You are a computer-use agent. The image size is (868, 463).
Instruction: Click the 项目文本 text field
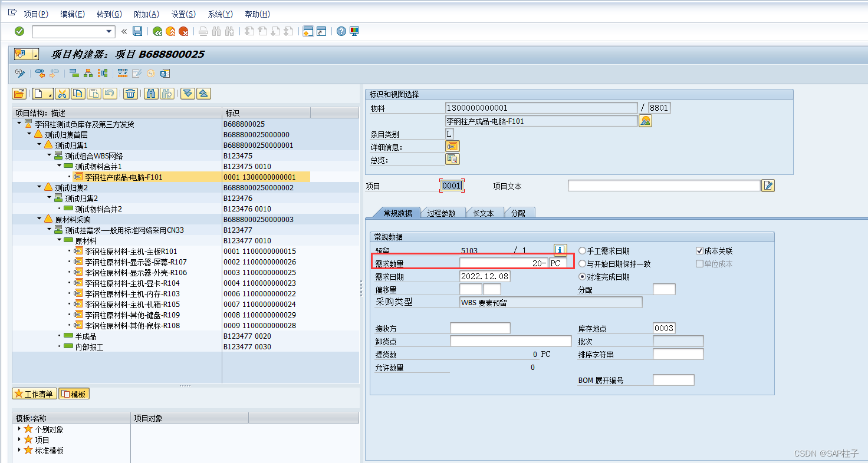tap(664, 186)
